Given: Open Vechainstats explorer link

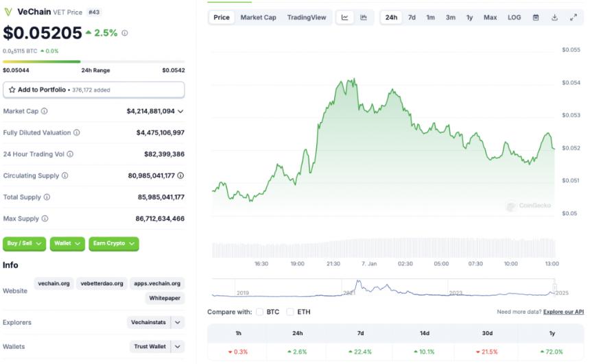Looking at the screenshot, I should pyautogui.click(x=148, y=322).
